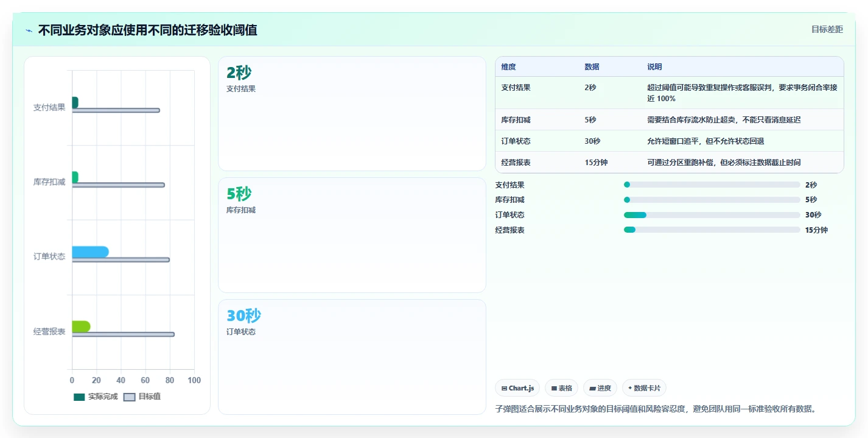
Task: Click the 经营报表 y-axis label in chart
Action: pos(49,331)
